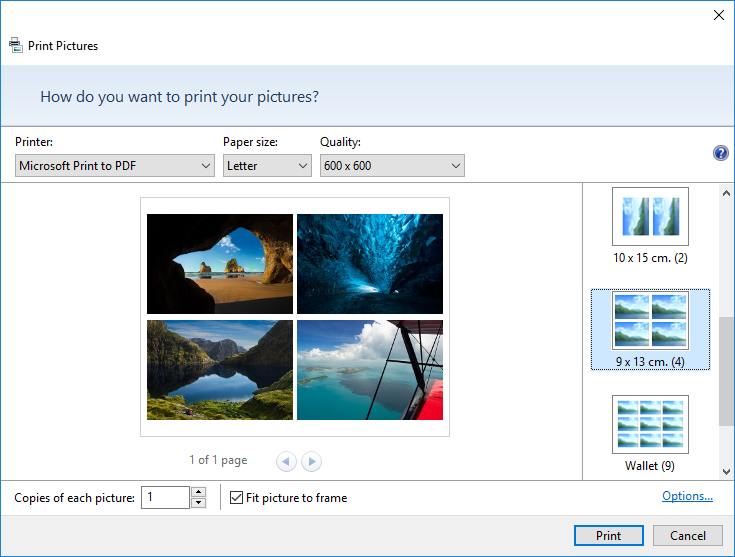Open the Printer dropdown
This screenshot has height=557, width=735.
(115, 166)
